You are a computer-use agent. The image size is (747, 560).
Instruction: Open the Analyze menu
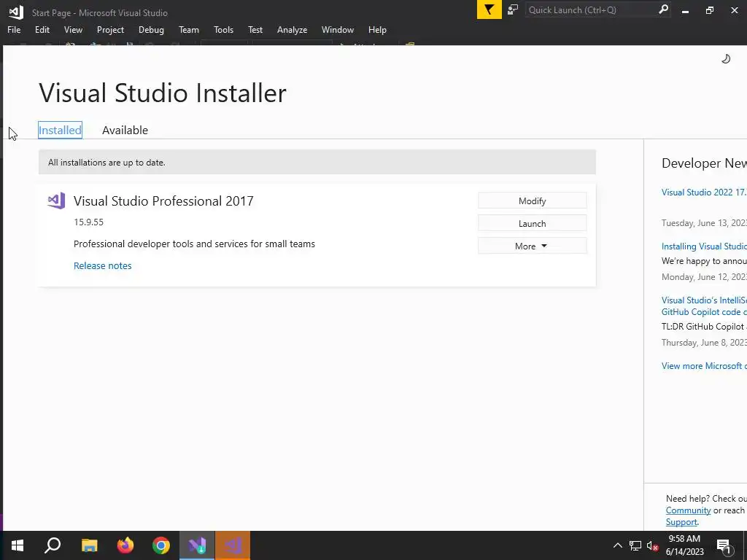292,29
